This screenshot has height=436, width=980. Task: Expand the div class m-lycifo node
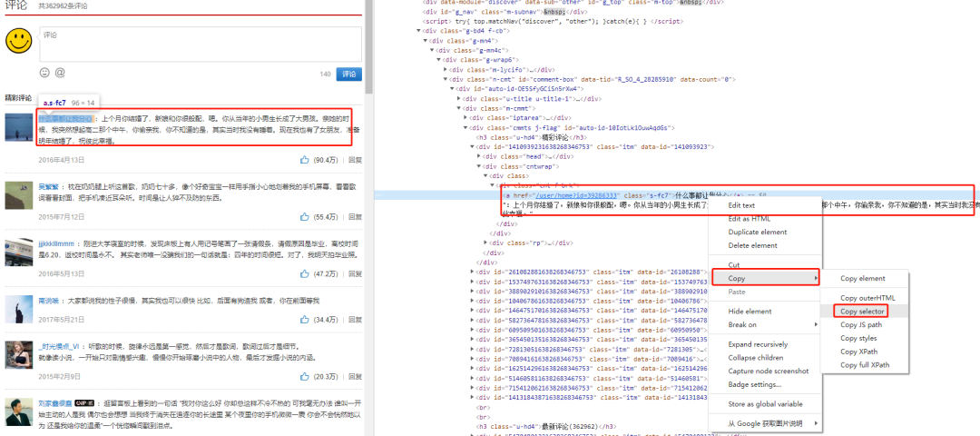(x=446, y=69)
